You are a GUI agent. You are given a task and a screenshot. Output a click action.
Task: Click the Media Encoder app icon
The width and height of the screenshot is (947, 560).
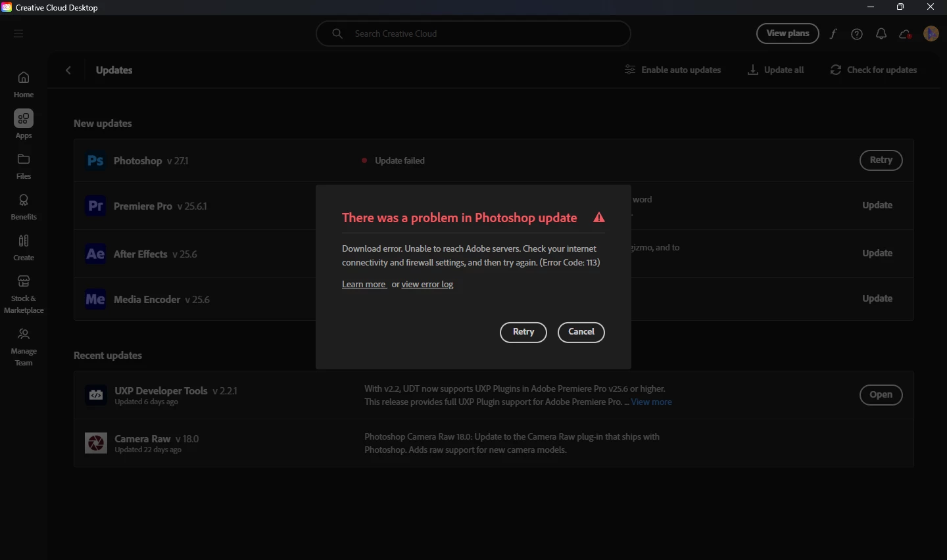[x=95, y=299]
